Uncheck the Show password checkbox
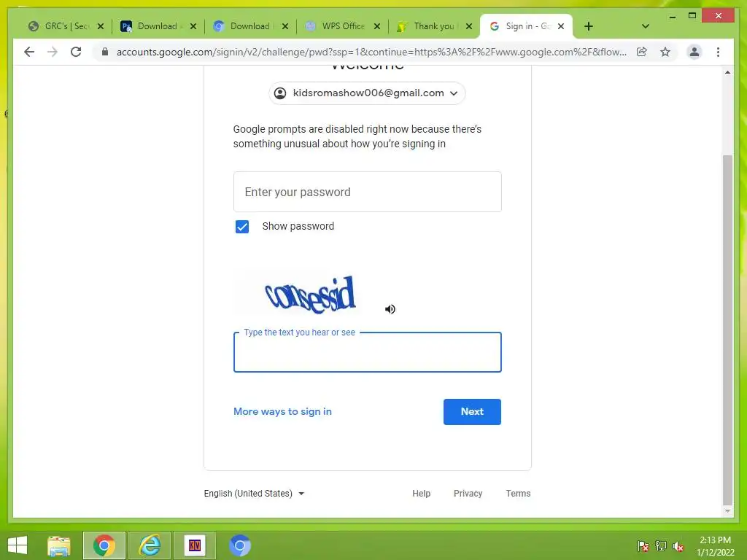The height and width of the screenshot is (560, 747). [x=242, y=227]
